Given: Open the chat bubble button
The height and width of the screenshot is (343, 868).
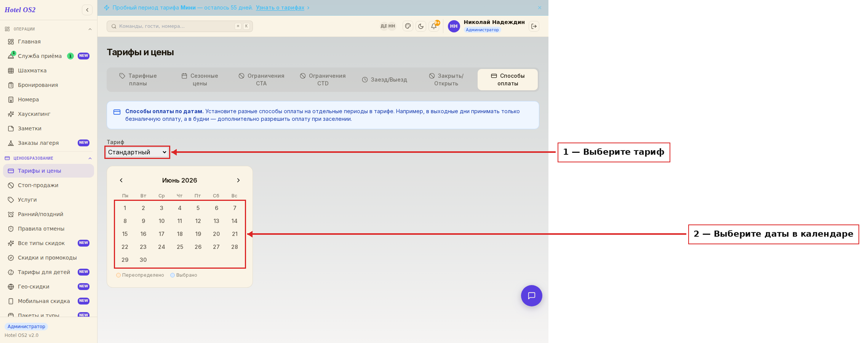Looking at the screenshot, I should click(x=532, y=296).
